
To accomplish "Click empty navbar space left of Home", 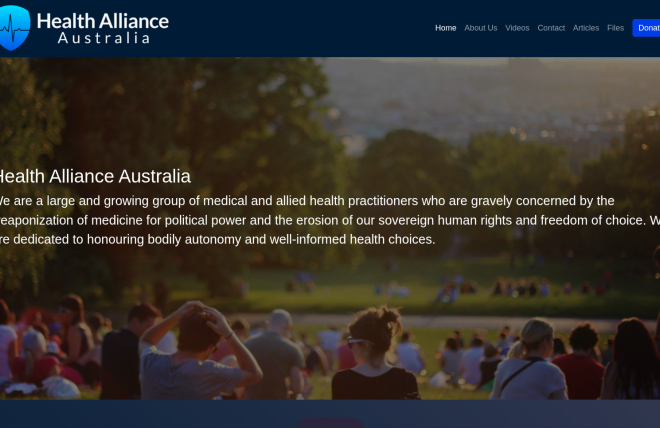I will point(300,28).
